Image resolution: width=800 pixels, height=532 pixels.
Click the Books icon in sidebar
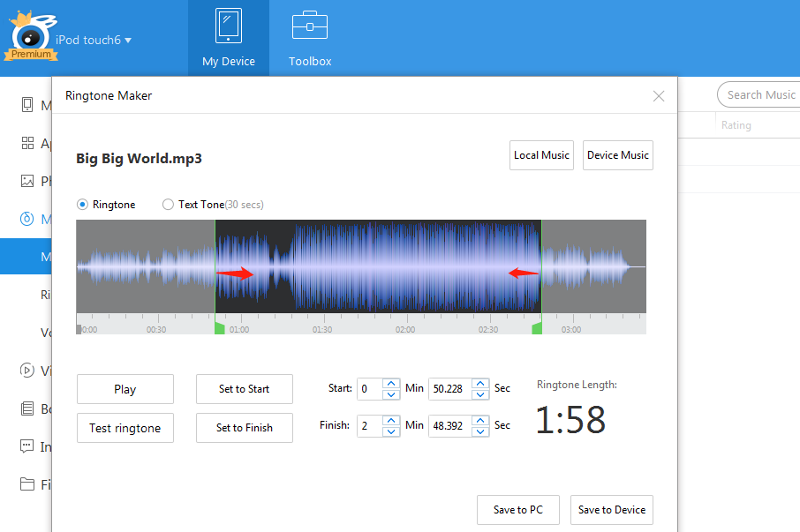point(27,408)
